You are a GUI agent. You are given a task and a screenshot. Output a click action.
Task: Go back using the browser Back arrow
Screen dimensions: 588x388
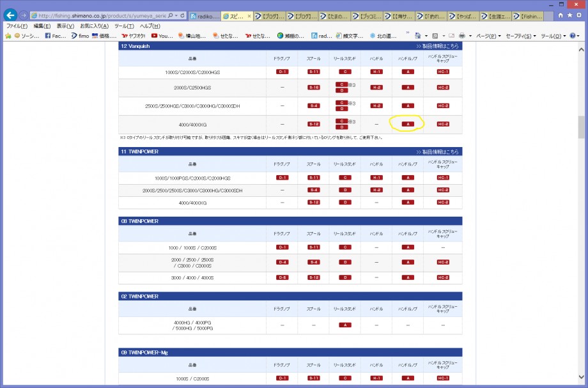click(x=10, y=15)
